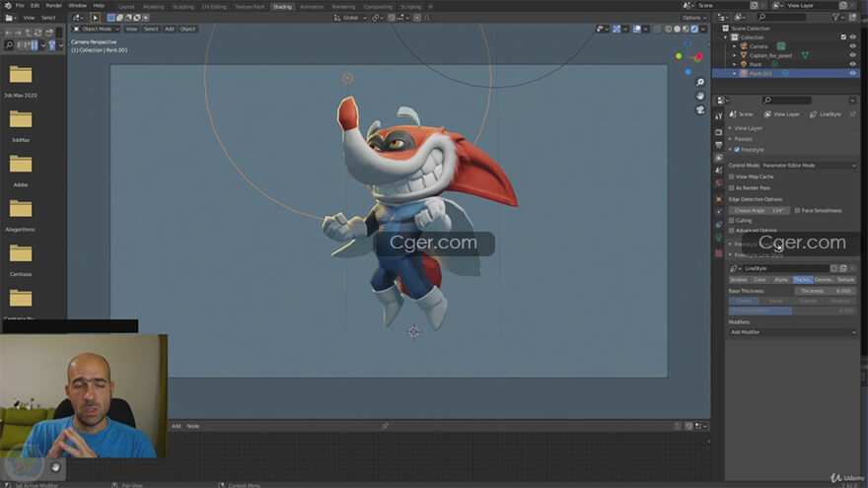Open the Texture properties tab
Image resolution: width=868 pixels, height=488 pixels.
tap(718, 253)
